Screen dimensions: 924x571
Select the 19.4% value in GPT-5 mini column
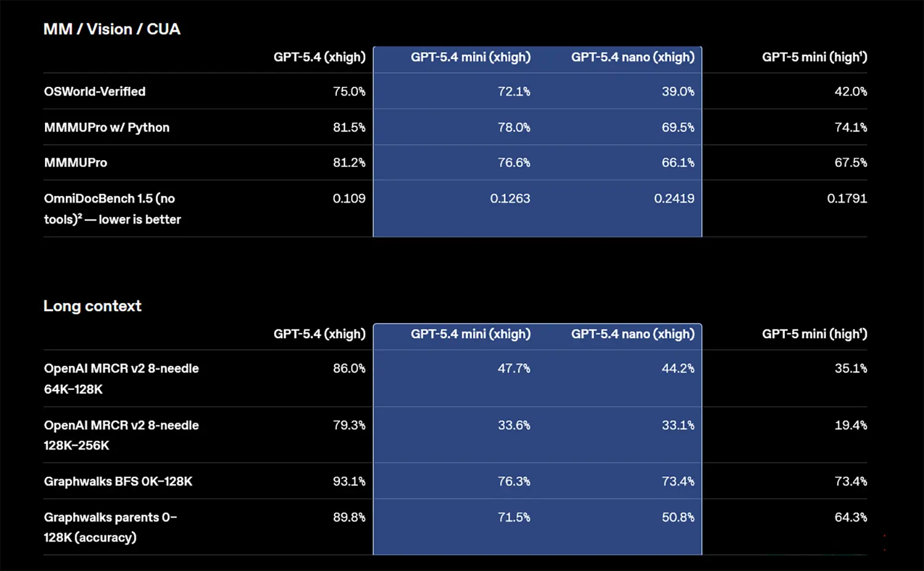pos(851,425)
